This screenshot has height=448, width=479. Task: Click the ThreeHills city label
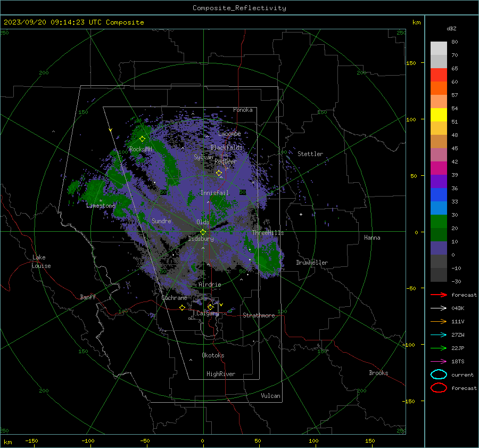coord(268,233)
